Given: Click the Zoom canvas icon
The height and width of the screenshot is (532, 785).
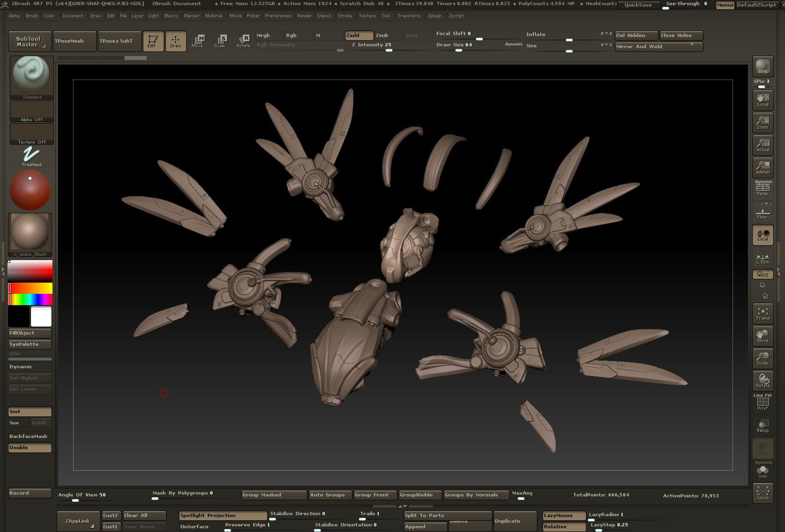Looking at the screenshot, I should (763, 123).
